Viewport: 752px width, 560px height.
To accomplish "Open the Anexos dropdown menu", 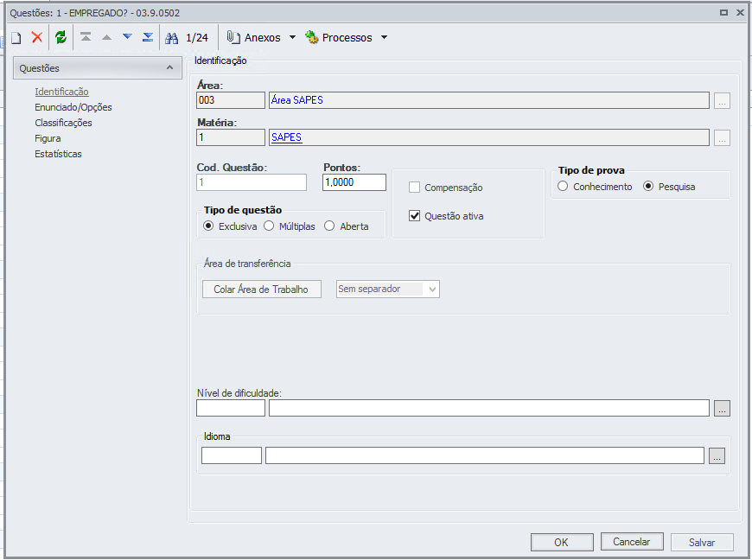I will click(292, 38).
